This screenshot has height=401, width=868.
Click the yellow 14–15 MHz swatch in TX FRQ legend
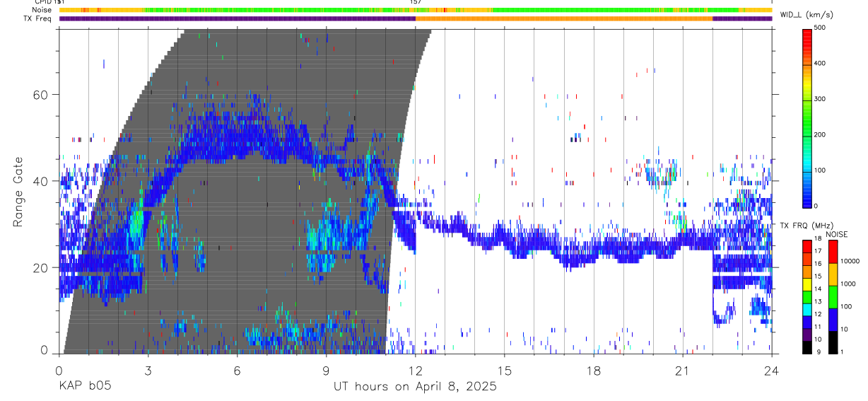[x=807, y=284]
